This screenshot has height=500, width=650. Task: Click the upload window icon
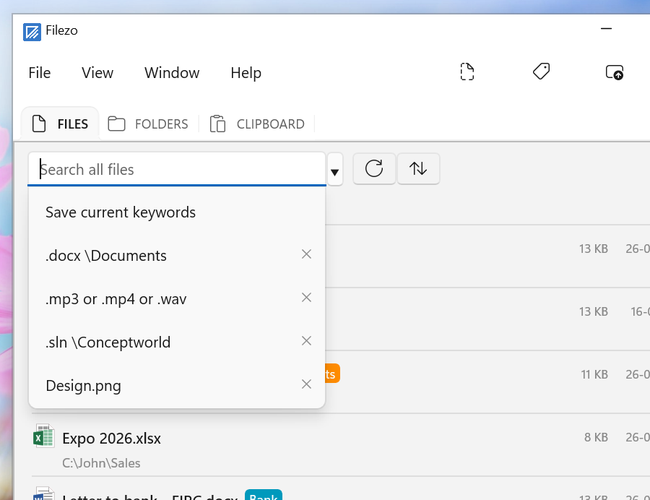click(615, 72)
